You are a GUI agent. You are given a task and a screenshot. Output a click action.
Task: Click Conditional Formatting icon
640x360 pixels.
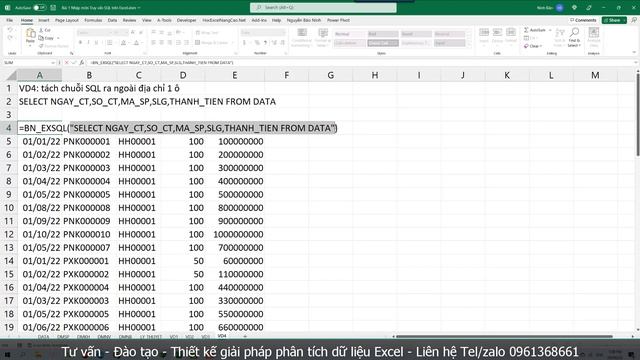[x=302, y=33]
